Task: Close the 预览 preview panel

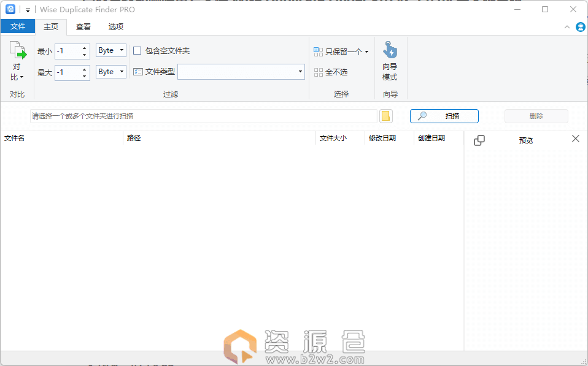Action: (575, 139)
